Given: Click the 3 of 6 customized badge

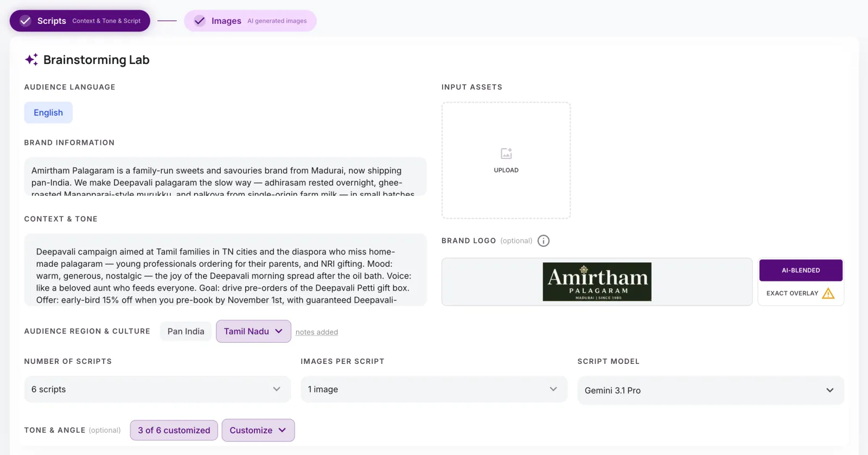Looking at the screenshot, I should tap(174, 430).
